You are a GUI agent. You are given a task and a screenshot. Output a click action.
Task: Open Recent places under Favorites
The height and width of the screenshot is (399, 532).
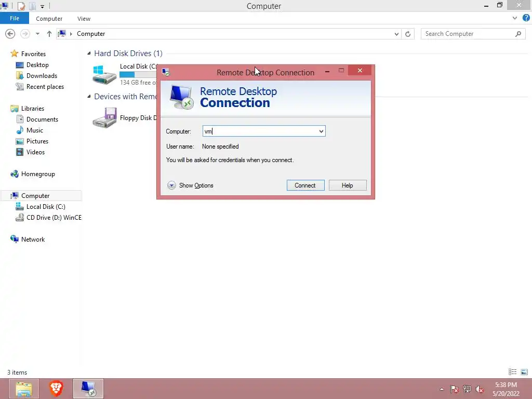tap(45, 87)
